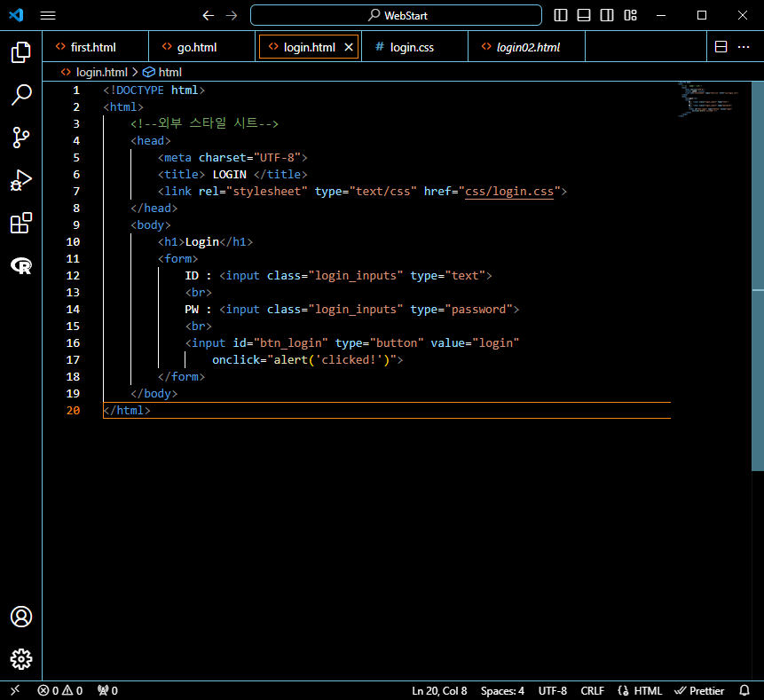Open Source Control view
This screenshot has width=764, height=700.
pos(21,138)
